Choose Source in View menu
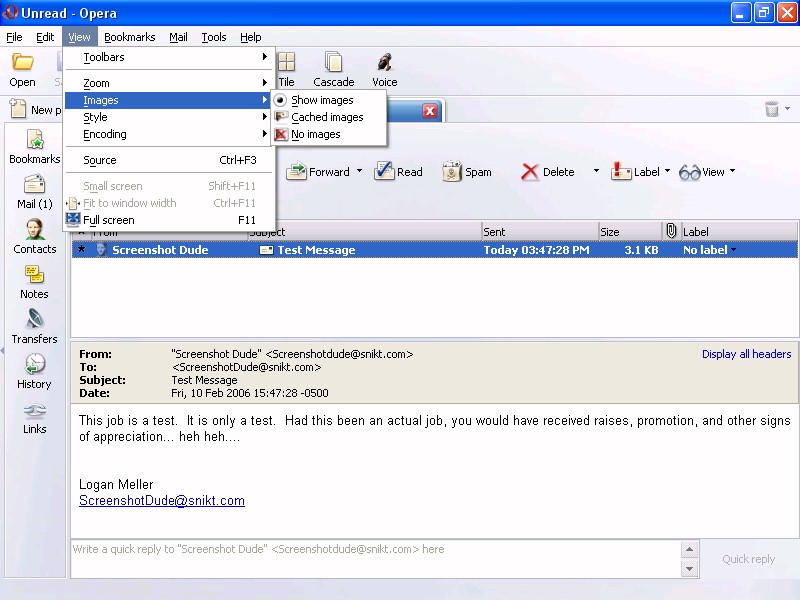 [x=169, y=160]
